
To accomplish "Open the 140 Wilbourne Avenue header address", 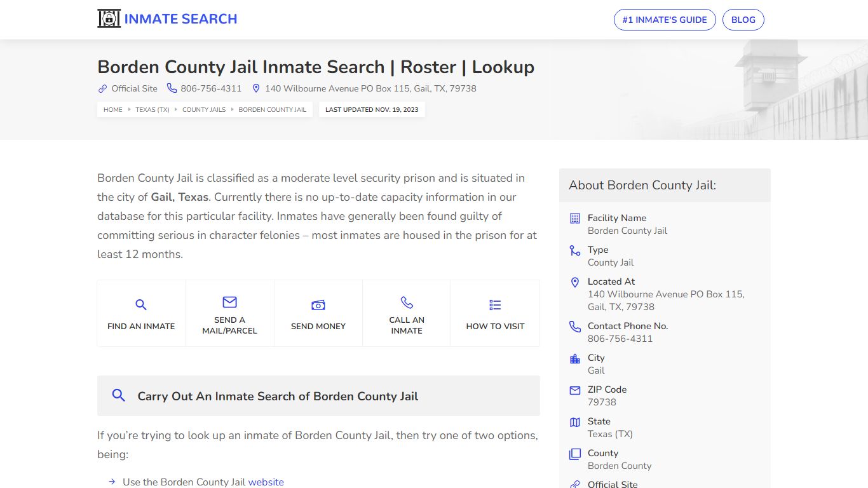I will coord(370,88).
